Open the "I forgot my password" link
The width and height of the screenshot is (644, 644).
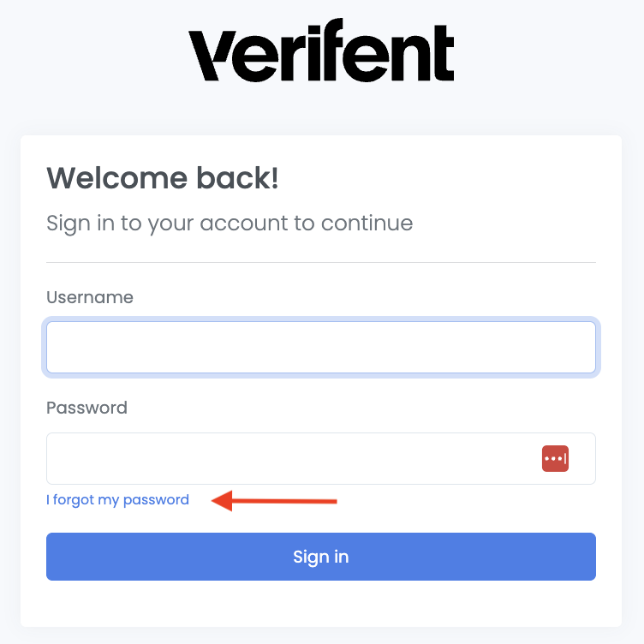pyautogui.click(x=117, y=500)
